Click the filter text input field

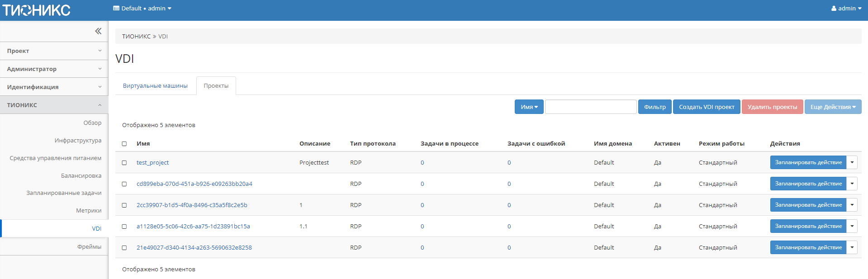pyautogui.click(x=590, y=107)
